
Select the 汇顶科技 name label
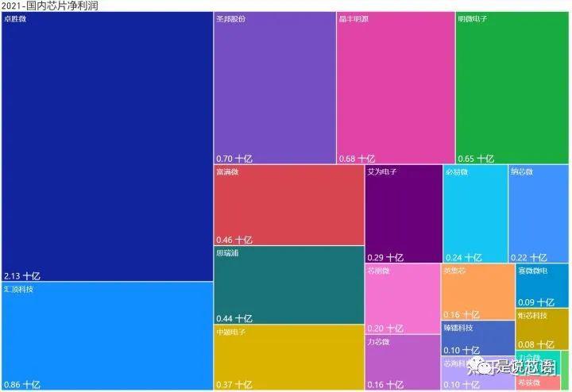click(18, 290)
